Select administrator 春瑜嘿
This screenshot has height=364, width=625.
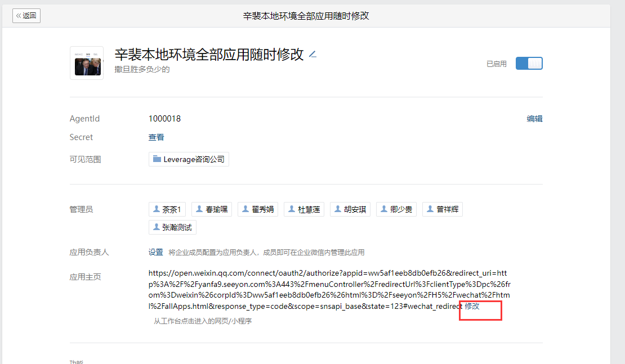212,209
